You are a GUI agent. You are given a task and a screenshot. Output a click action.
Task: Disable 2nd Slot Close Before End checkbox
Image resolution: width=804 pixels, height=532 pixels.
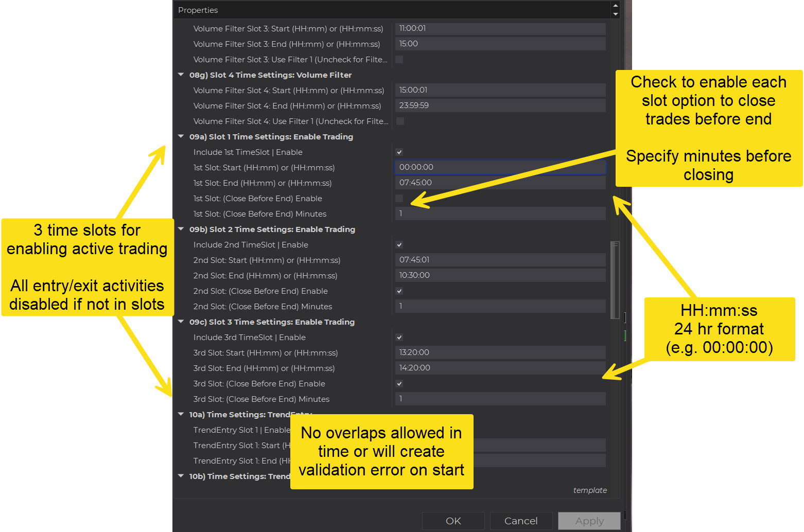399,291
